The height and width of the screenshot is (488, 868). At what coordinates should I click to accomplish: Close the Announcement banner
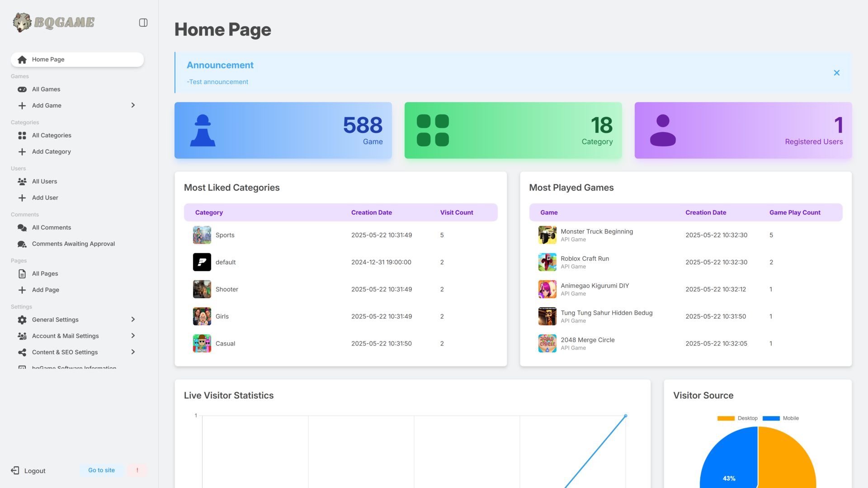(837, 73)
